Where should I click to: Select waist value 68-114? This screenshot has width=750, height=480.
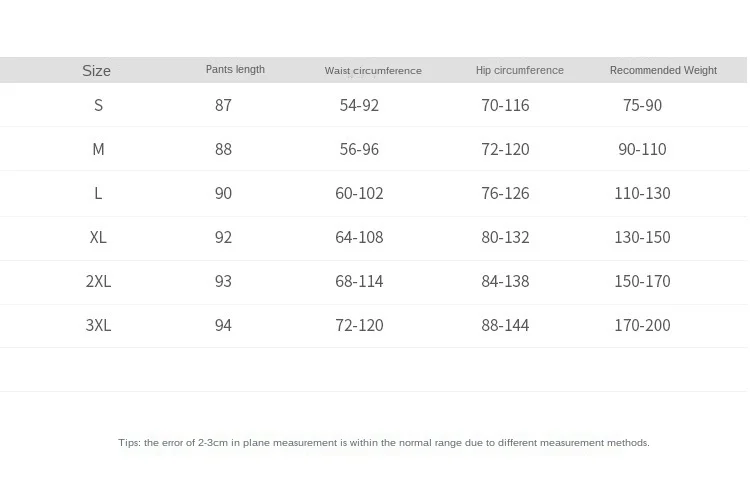tap(359, 281)
